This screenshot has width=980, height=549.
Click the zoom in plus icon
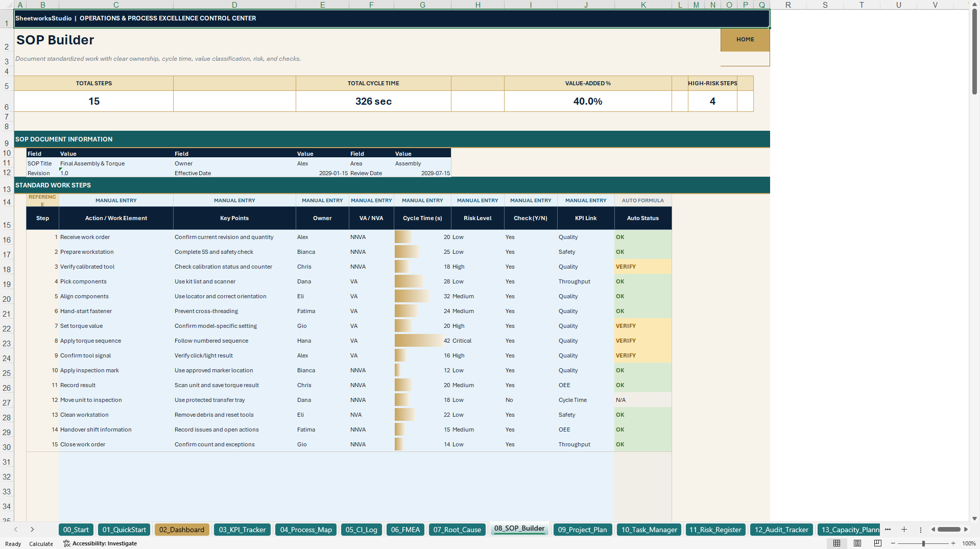[953, 543]
